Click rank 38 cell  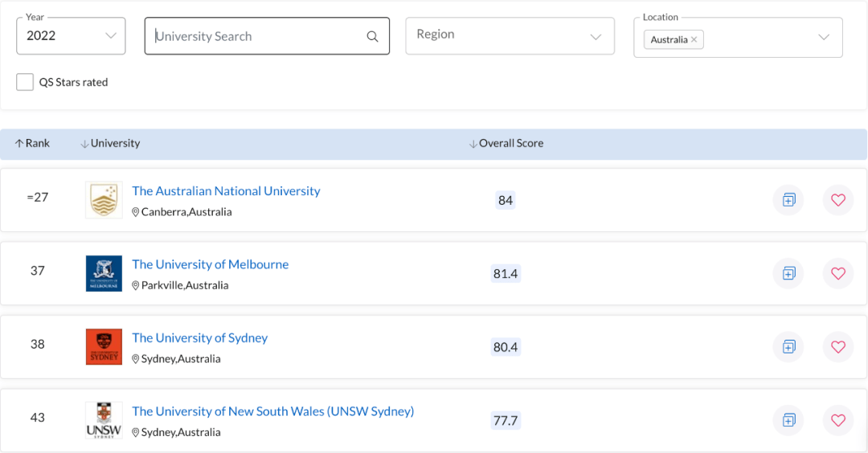(38, 345)
